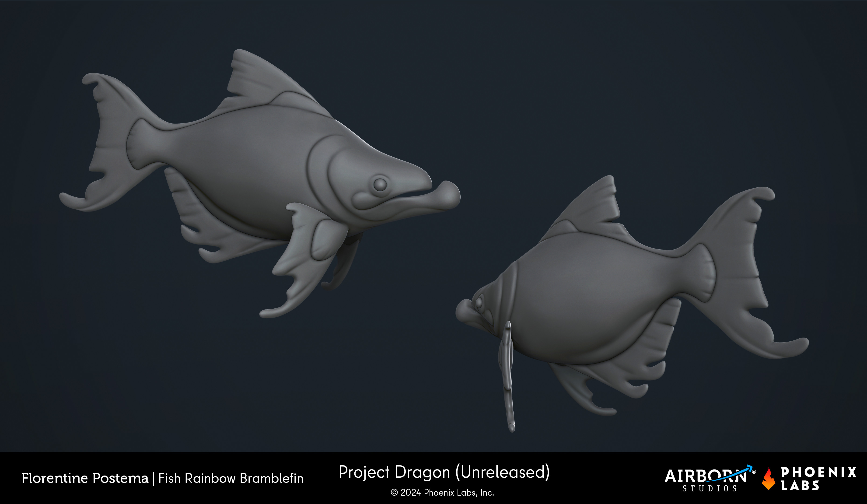Click the 'Florentine Postema' artist name
867x504 pixels.
[85, 478]
